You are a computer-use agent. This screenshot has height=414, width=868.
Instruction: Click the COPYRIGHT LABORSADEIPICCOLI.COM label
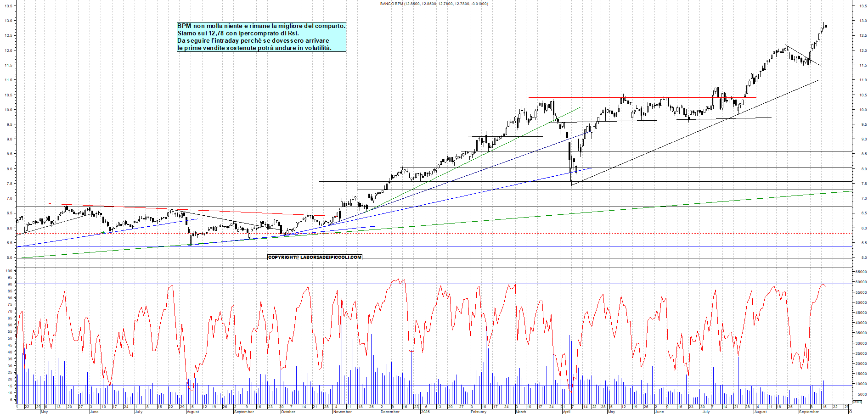click(x=315, y=257)
